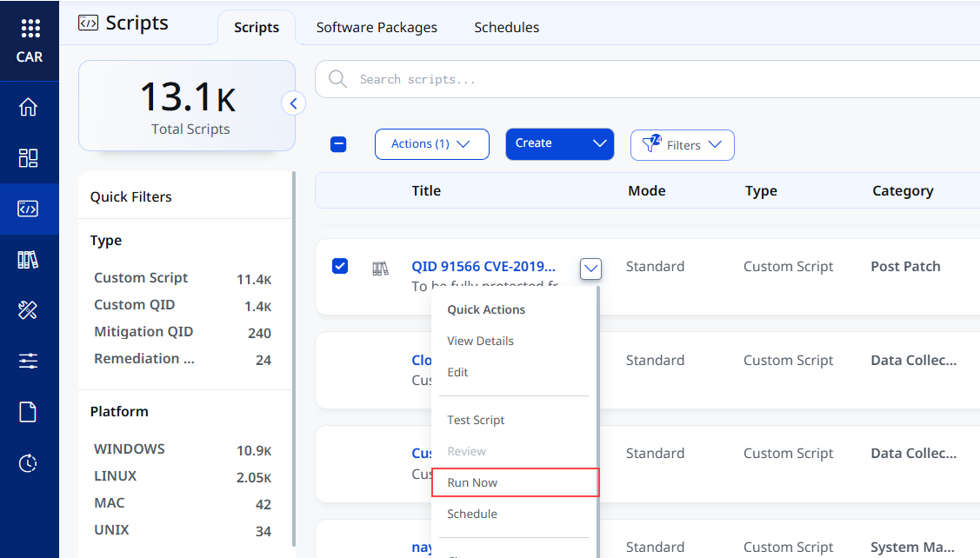980x558 pixels.
Task: Go to the Home icon in sidebar
Action: 28,107
